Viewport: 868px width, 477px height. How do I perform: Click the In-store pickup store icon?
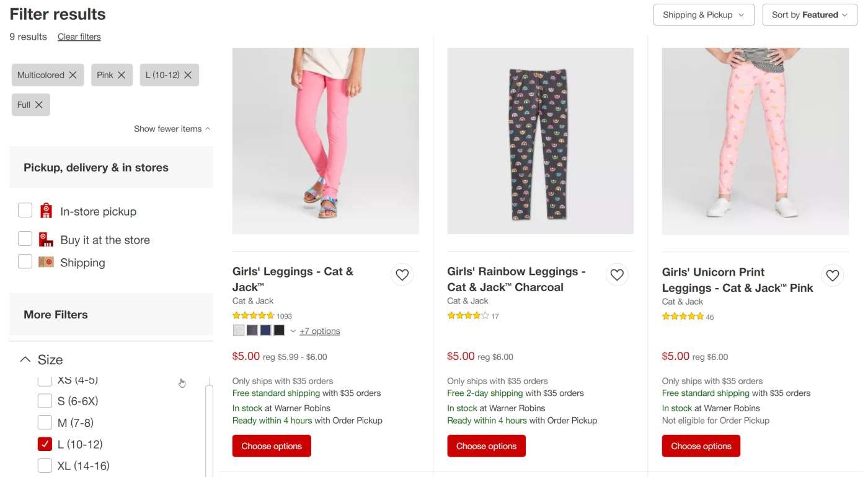pyautogui.click(x=46, y=211)
